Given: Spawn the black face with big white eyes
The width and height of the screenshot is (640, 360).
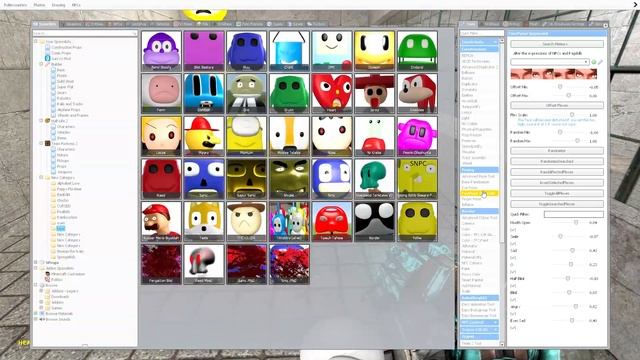Looking at the screenshot, I should point(374,221).
